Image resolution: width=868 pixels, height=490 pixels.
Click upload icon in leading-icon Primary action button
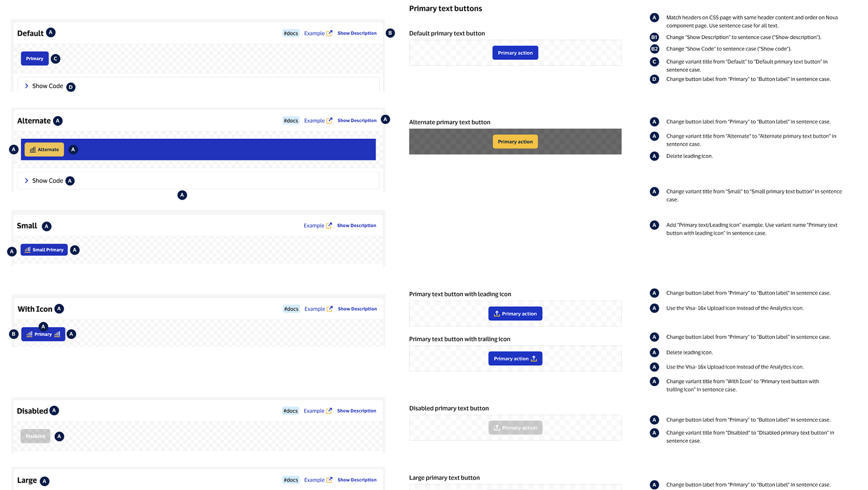[x=497, y=314]
